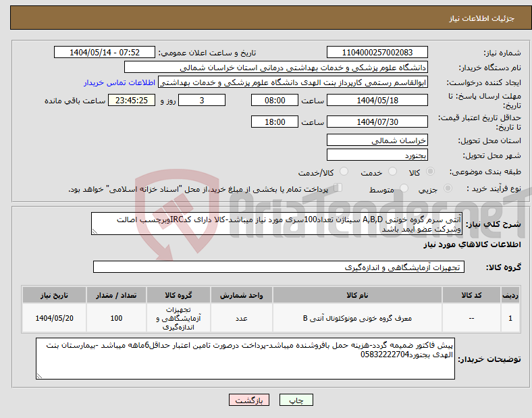Open the اطلاعات تماس خریدار link

coord(119,82)
